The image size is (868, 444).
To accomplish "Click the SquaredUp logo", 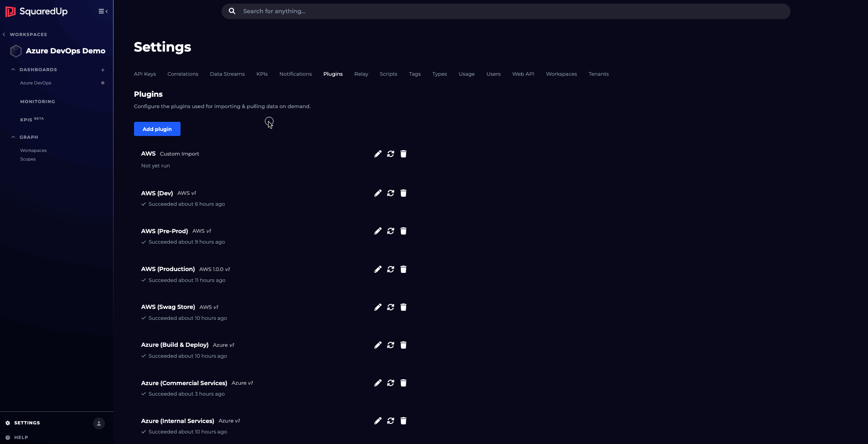I will (x=36, y=11).
